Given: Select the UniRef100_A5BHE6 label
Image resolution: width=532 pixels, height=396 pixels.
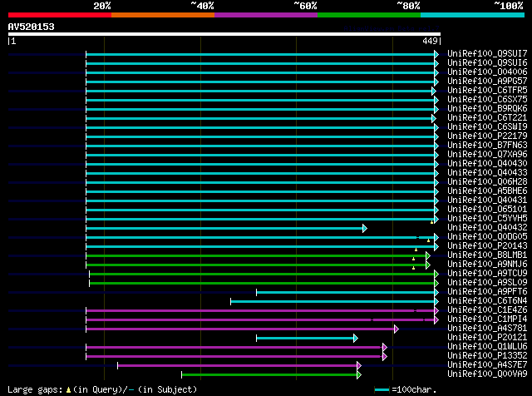Looking at the screenshot, I should pos(487,191).
